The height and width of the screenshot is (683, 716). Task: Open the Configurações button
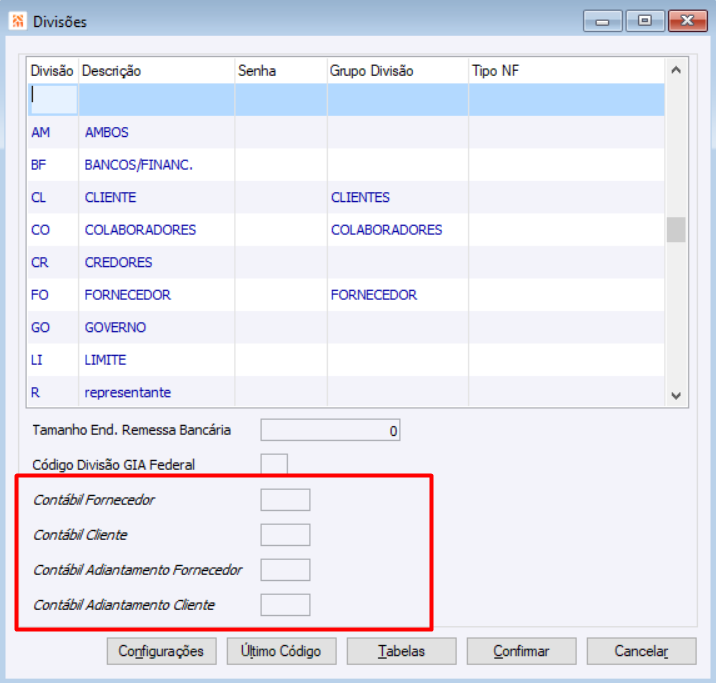[161, 651]
